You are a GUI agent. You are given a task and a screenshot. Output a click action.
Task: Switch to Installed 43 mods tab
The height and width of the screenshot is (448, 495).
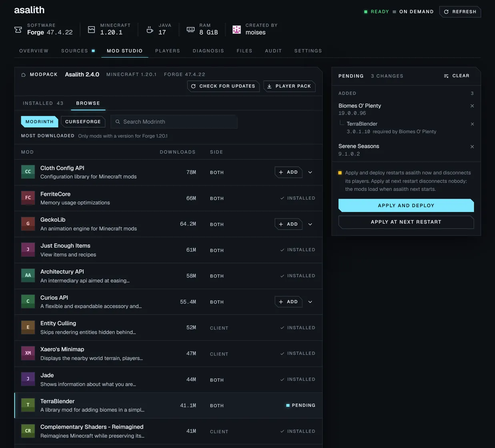tap(43, 103)
